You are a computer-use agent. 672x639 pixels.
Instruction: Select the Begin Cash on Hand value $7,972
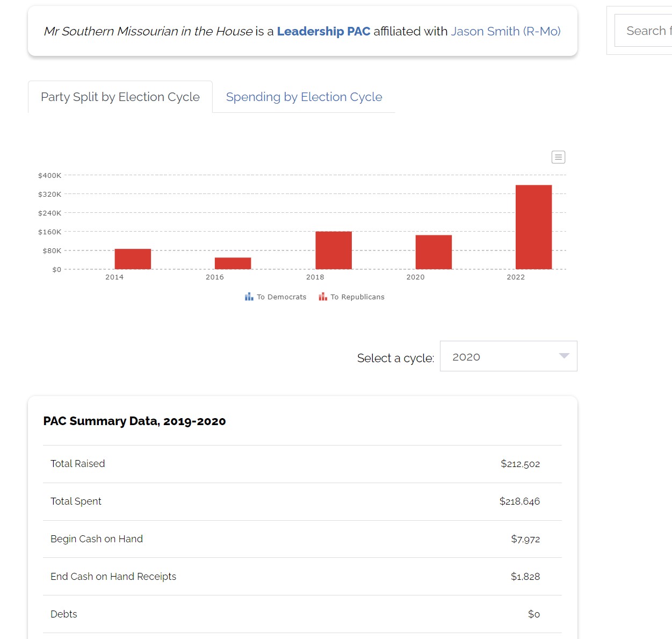525,539
